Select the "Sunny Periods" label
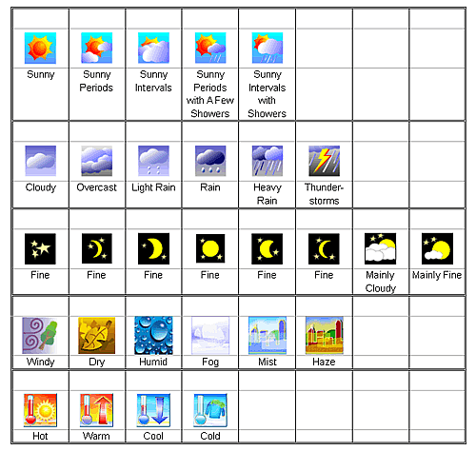Screen dimensions: 476x451 point(96,81)
